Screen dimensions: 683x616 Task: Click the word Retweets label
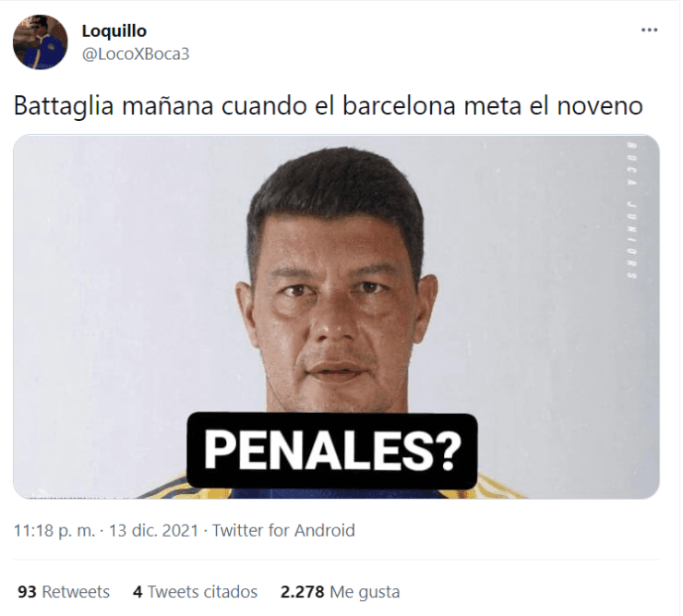pos(76,592)
